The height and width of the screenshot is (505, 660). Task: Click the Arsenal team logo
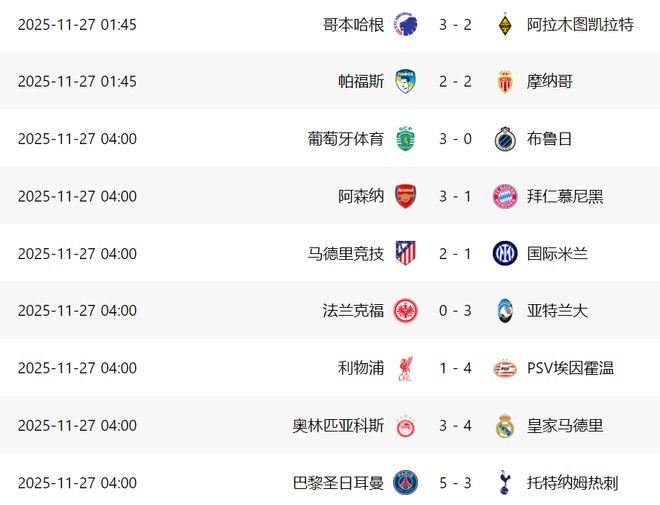point(405,196)
